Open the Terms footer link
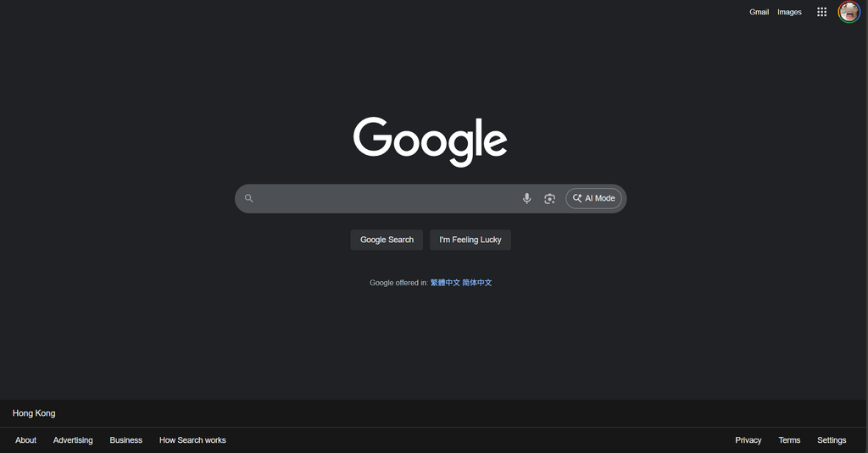Viewport: 868px width, 453px height. point(789,440)
